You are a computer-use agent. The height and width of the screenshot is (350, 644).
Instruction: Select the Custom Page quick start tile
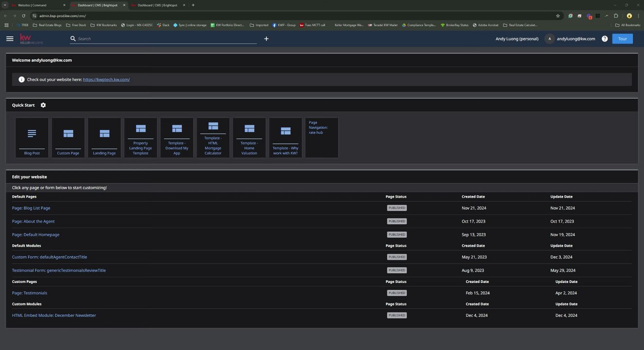(68, 138)
